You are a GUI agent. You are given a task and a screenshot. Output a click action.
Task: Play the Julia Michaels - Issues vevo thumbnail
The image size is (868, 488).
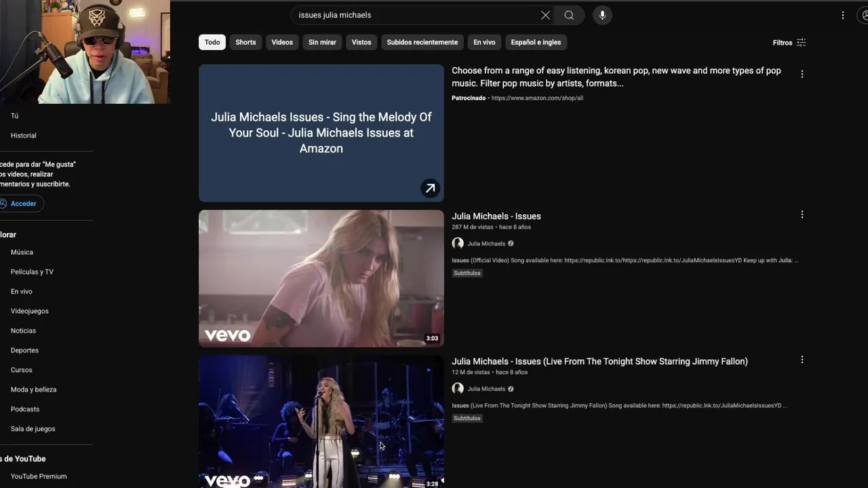point(321,279)
